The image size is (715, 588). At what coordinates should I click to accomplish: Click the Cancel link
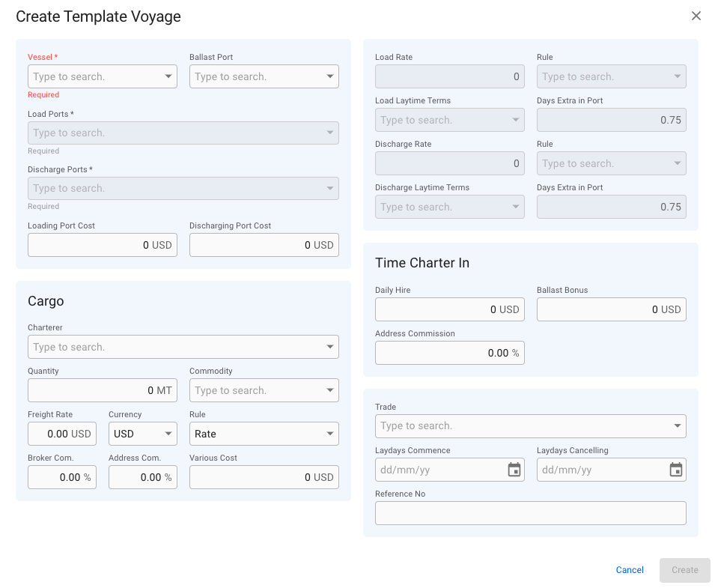[630, 570]
